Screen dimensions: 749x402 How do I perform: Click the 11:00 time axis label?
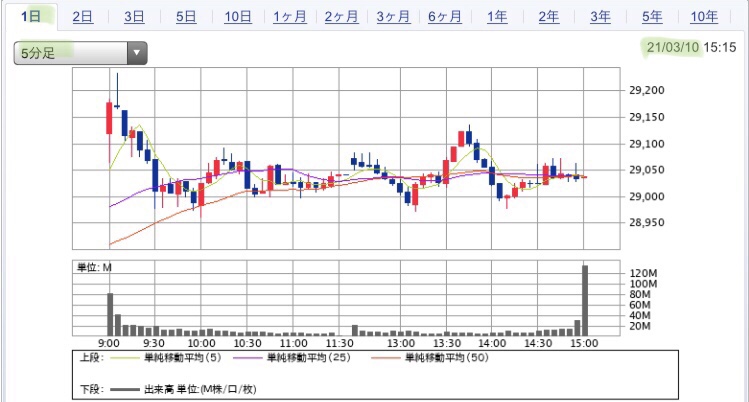click(294, 343)
